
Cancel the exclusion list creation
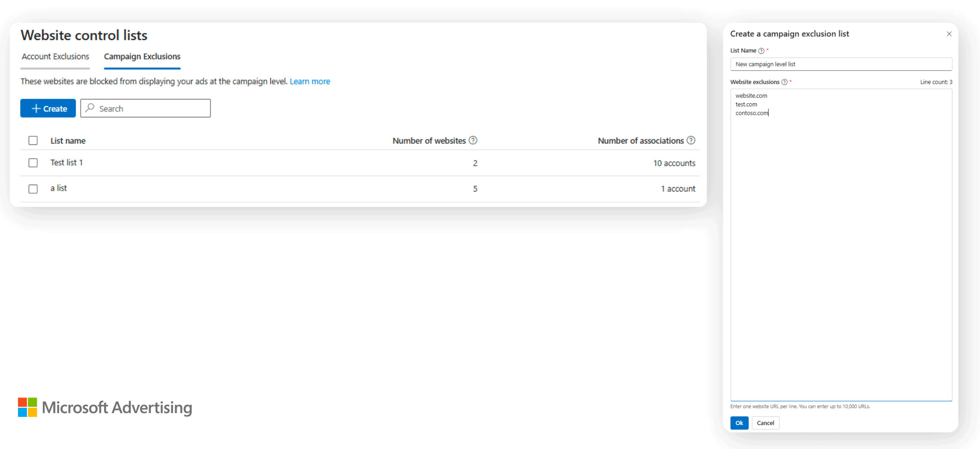click(x=765, y=423)
